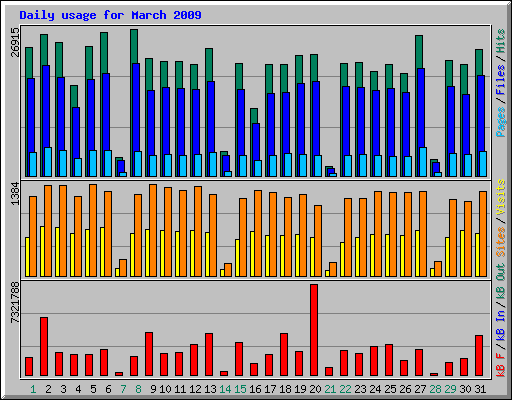
Task: Click day label 12 on the axis
Action: (195, 389)
